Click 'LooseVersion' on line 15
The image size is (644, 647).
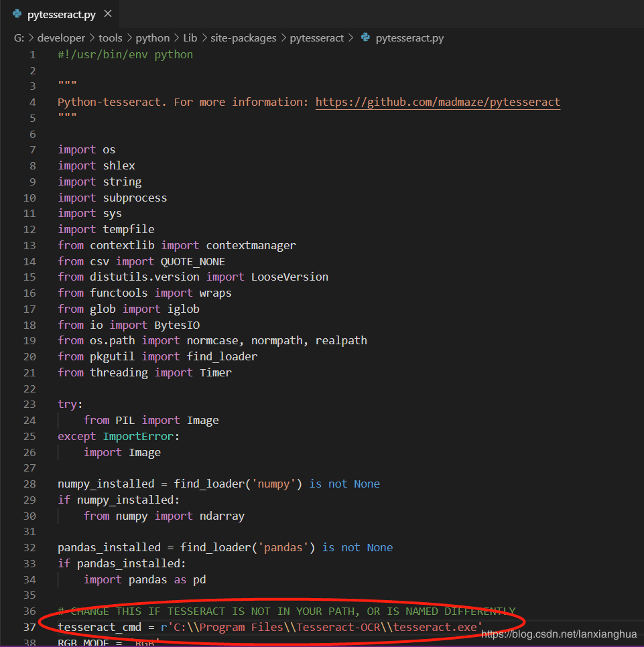pos(289,277)
